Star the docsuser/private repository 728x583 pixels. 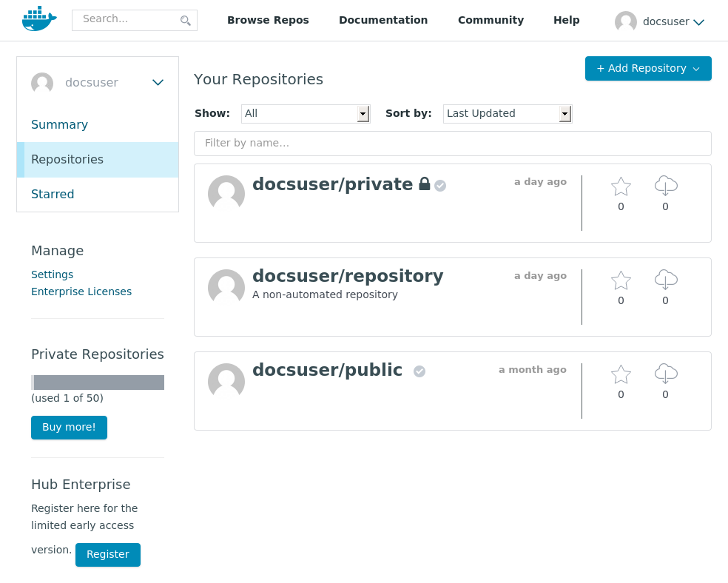[x=621, y=186]
